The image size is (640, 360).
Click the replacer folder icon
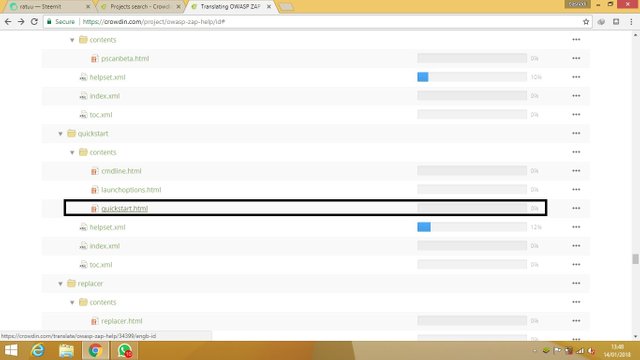click(x=71, y=283)
